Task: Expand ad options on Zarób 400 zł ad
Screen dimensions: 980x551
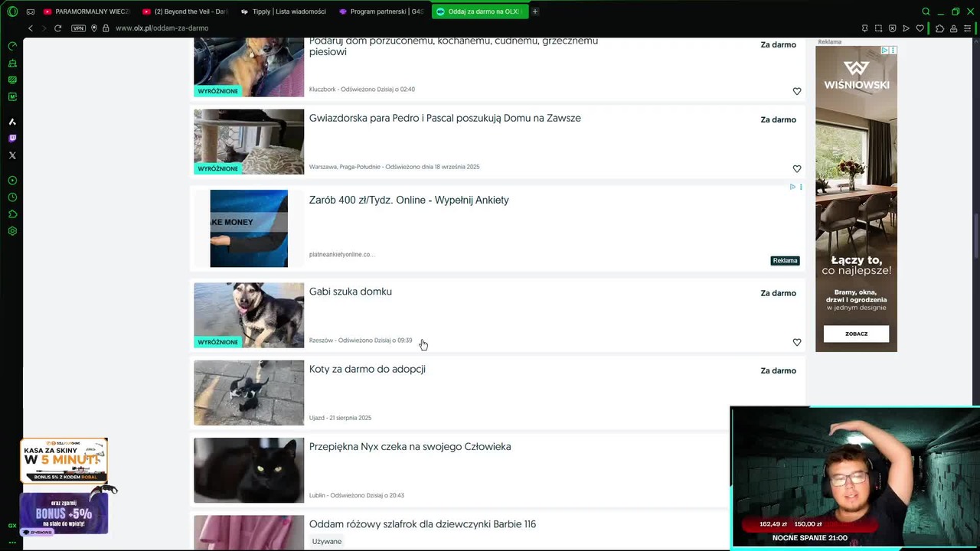Action: pos(801,187)
